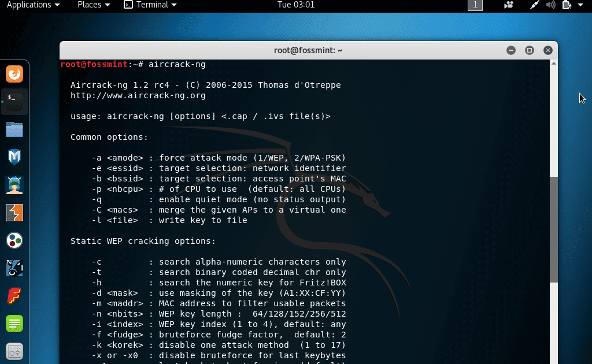Image resolution: width=592 pixels, height=364 pixels.
Task: Click the http://www.aircrack-ng.org URL
Action: pyautogui.click(x=138, y=95)
